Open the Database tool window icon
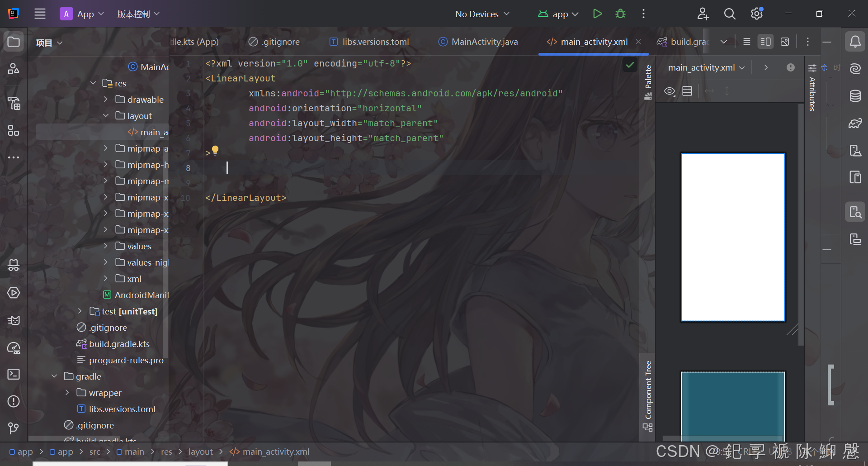The height and width of the screenshot is (466, 868). pos(855,96)
